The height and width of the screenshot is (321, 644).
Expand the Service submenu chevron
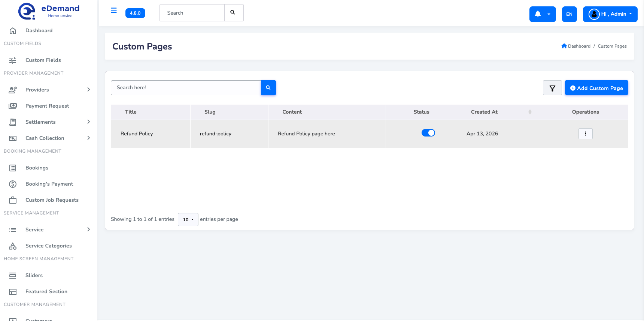pyautogui.click(x=89, y=229)
